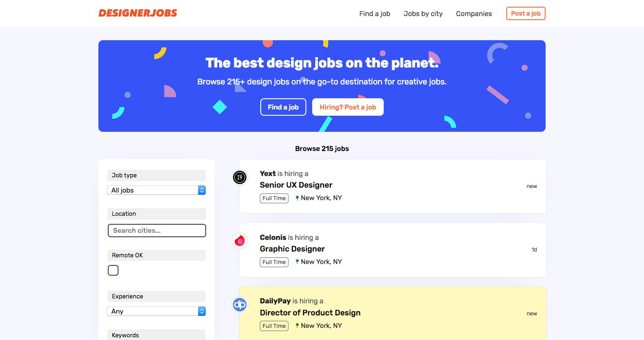Toggle the Remote OK checkbox
This screenshot has width=644, height=340.
click(x=113, y=270)
